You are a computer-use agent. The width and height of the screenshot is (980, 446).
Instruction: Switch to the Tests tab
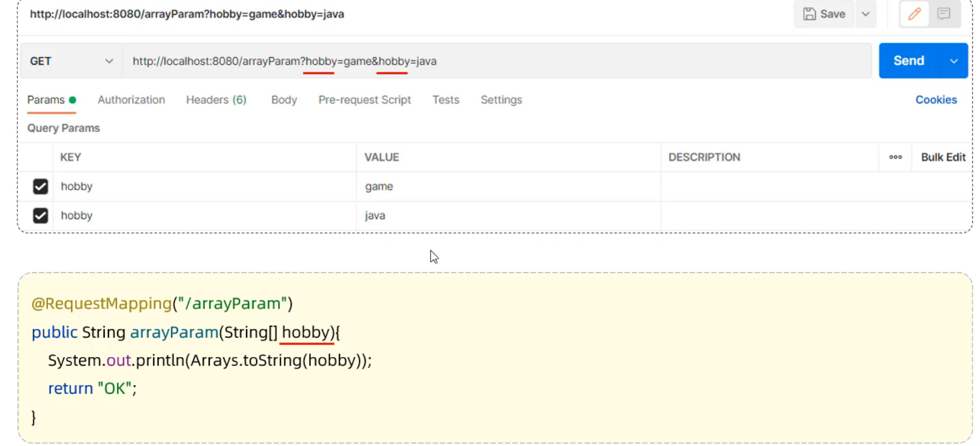tap(446, 100)
